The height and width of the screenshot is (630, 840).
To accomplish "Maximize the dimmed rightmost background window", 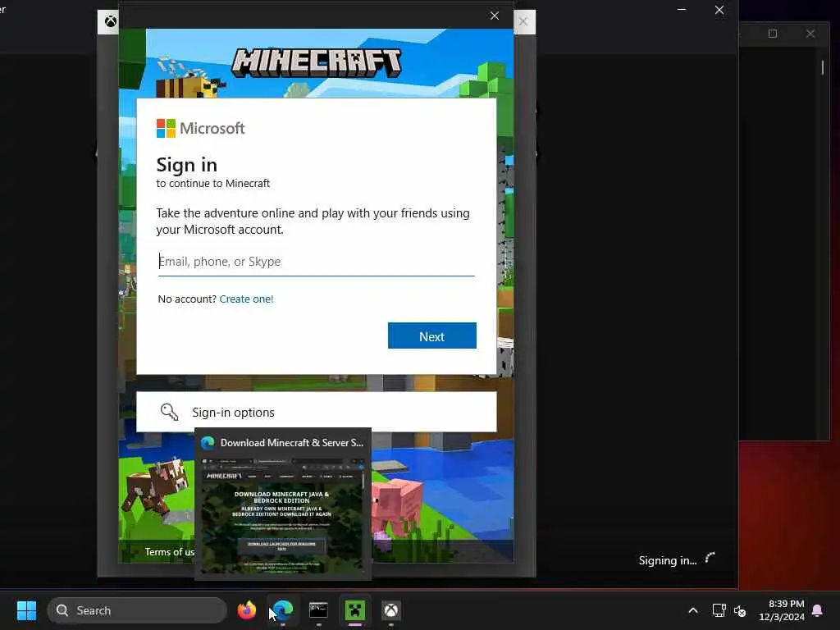I will tap(773, 34).
